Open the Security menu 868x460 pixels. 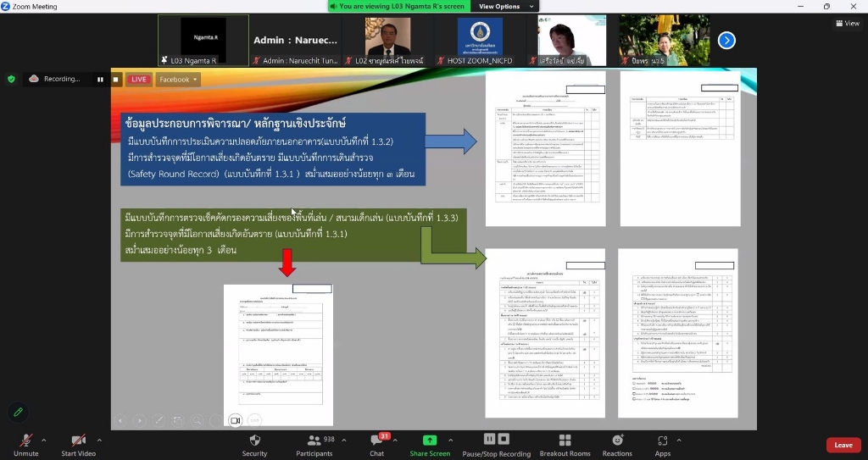(x=254, y=445)
